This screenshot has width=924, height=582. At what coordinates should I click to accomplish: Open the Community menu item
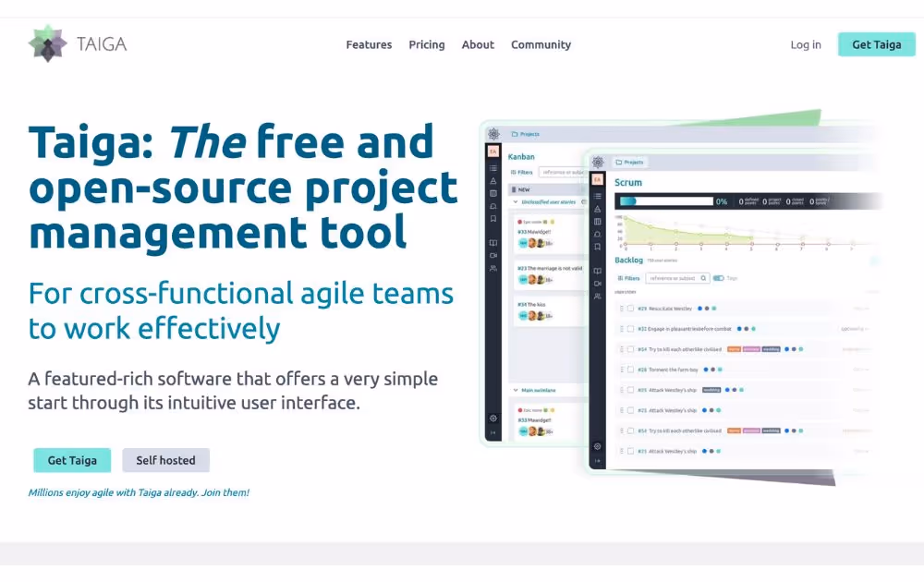point(541,44)
